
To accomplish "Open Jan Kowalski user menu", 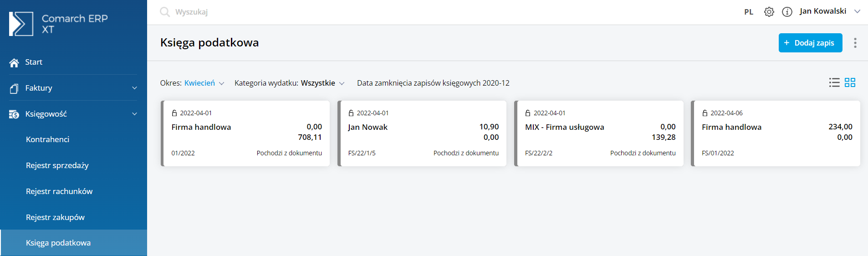I will (x=830, y=11).
